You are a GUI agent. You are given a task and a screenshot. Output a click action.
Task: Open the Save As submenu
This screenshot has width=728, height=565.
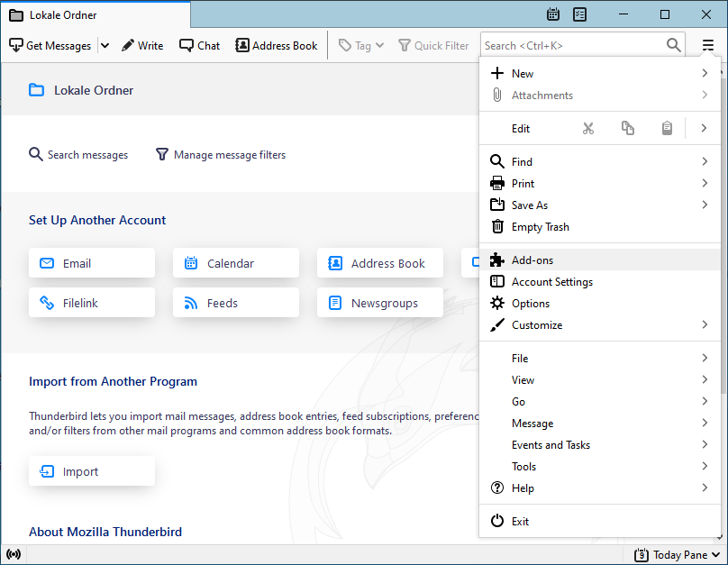599,205
